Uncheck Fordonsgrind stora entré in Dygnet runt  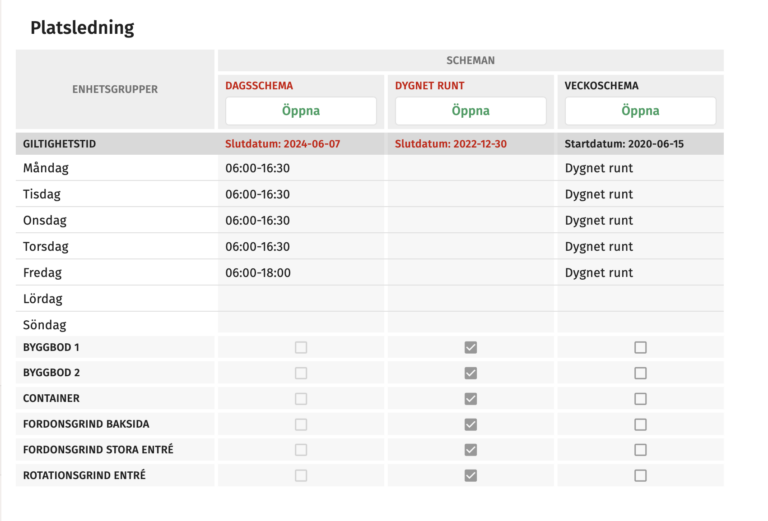[471, 450]
